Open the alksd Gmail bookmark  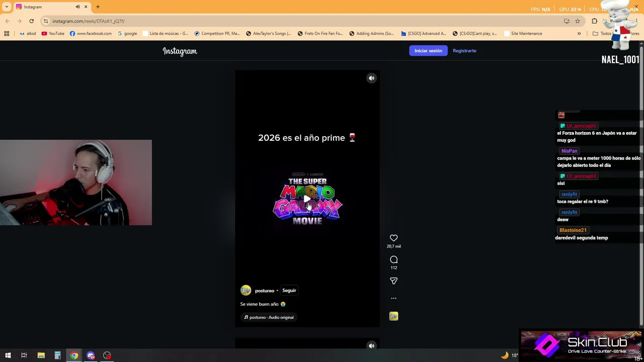[28, 34]
